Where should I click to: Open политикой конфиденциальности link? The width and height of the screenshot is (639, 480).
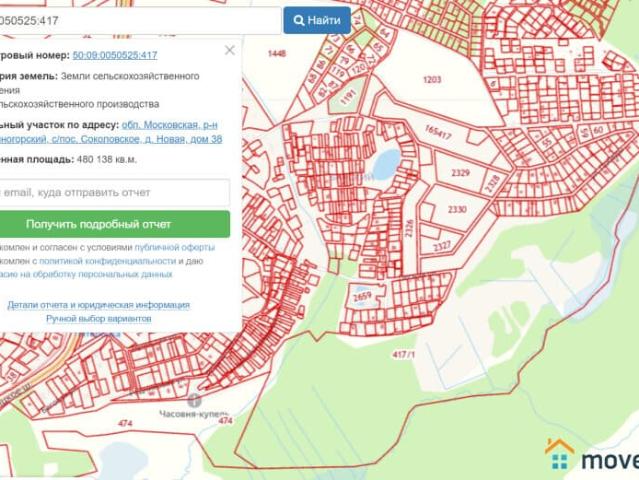point(107,261)
